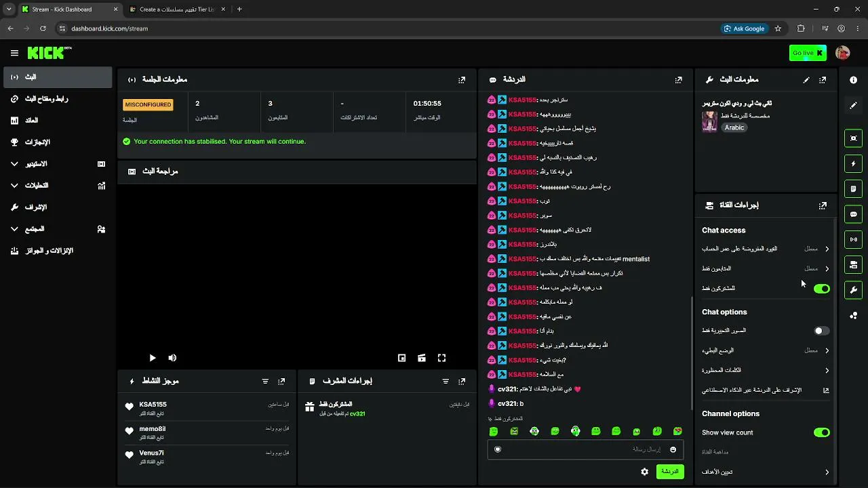The width and height of the screenshot is (868, 488).
Task: Switch to the Tier List browser tab
Action: tap(176, 9)
